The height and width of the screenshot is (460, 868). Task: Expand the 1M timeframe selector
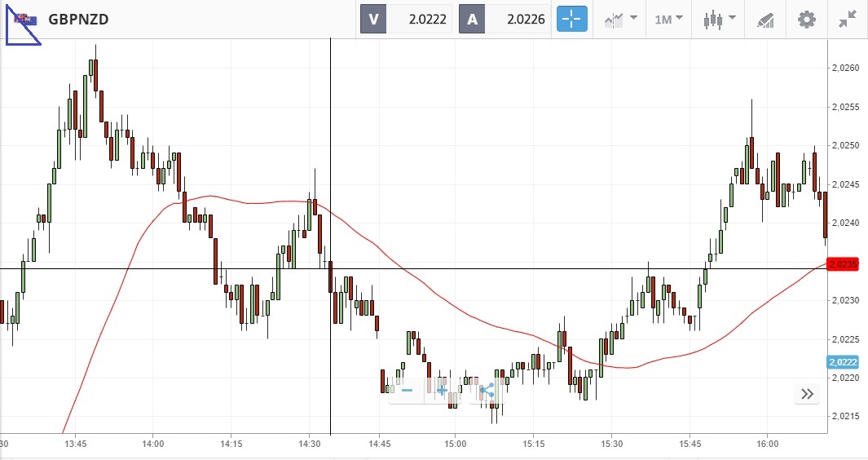(668, 19)
